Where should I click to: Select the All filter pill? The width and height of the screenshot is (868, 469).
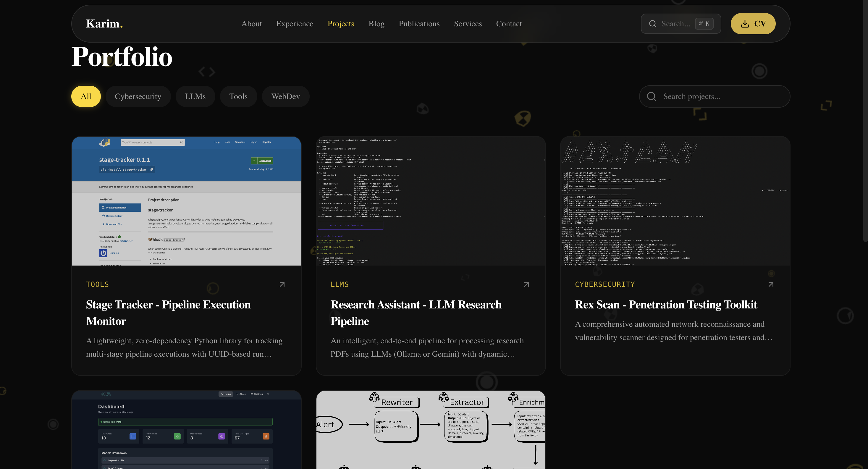coord(86,96)
